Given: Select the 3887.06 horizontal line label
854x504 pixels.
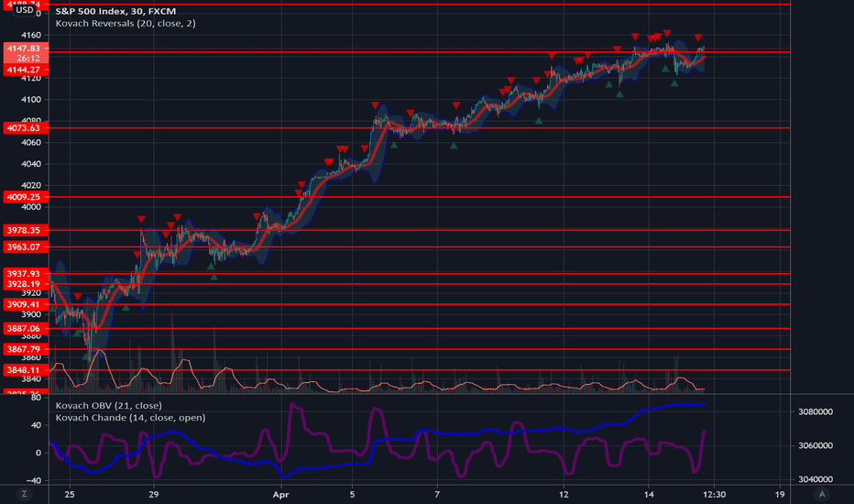Looking at the screenshot, I should (x=26, y=329).
